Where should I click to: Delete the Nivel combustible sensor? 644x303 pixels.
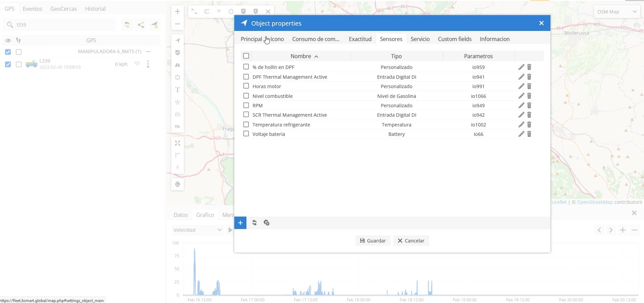[529, 96]
